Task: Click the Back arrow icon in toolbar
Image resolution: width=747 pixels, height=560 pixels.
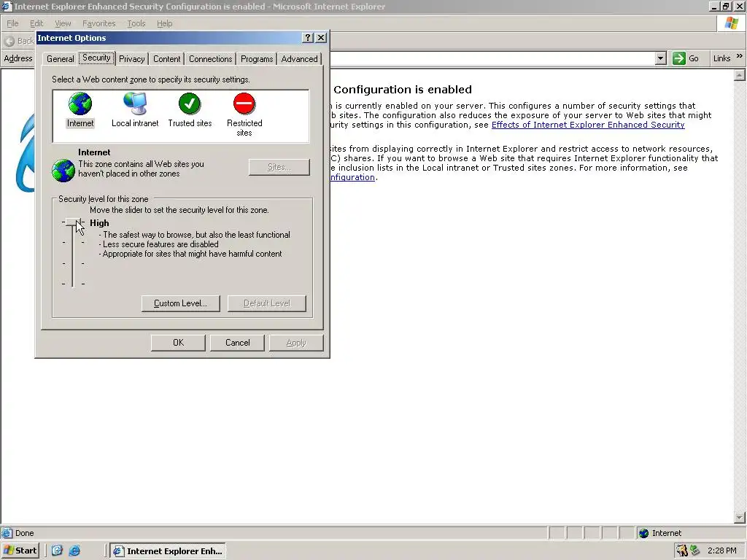Action: tap(9, 41)
